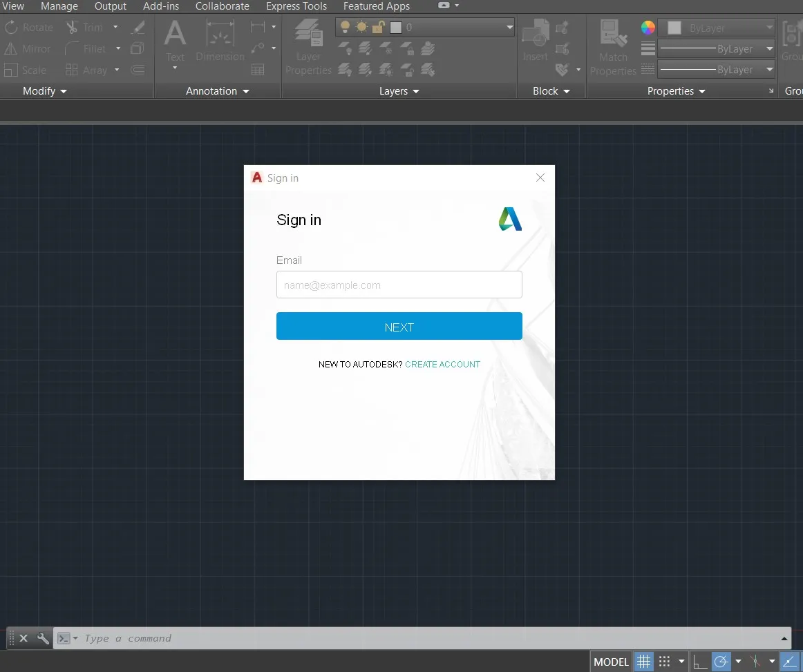
Task: Open the layer selection dropdown
Action: pyautogui.click(x=509, y=27)
